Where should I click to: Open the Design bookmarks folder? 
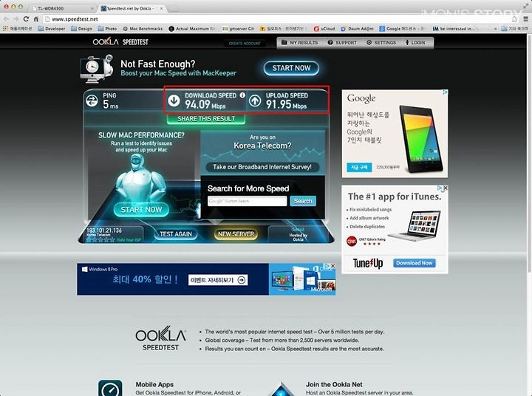coord(81,29)
